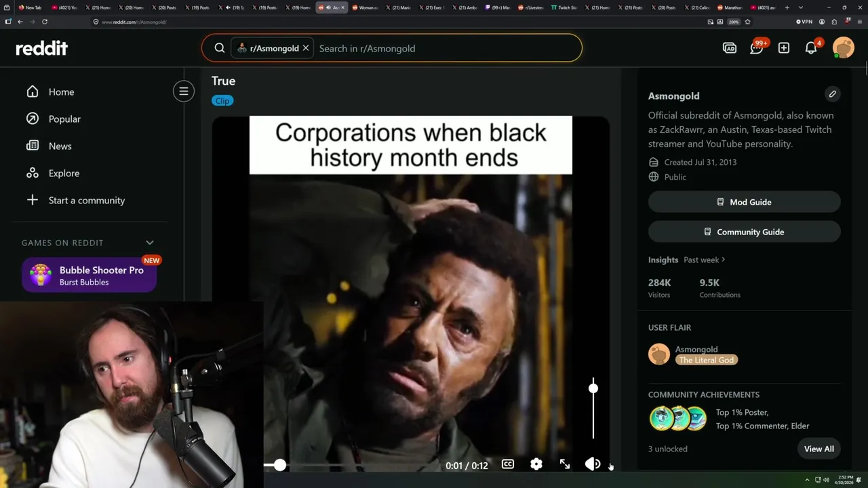Click the browser forward arrow
This screenshot has height=488, width=868.
pyautogui.click(x=32, y=22)
